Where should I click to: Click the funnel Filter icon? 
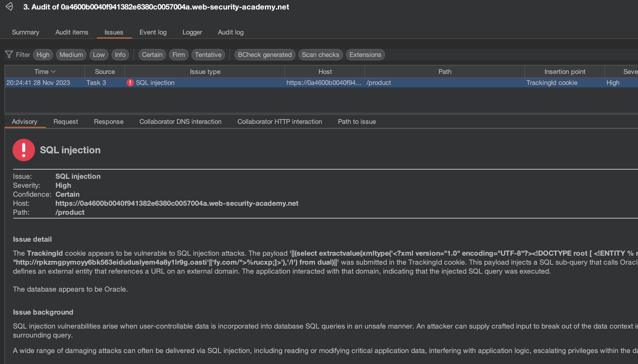[x=9, y=54]
